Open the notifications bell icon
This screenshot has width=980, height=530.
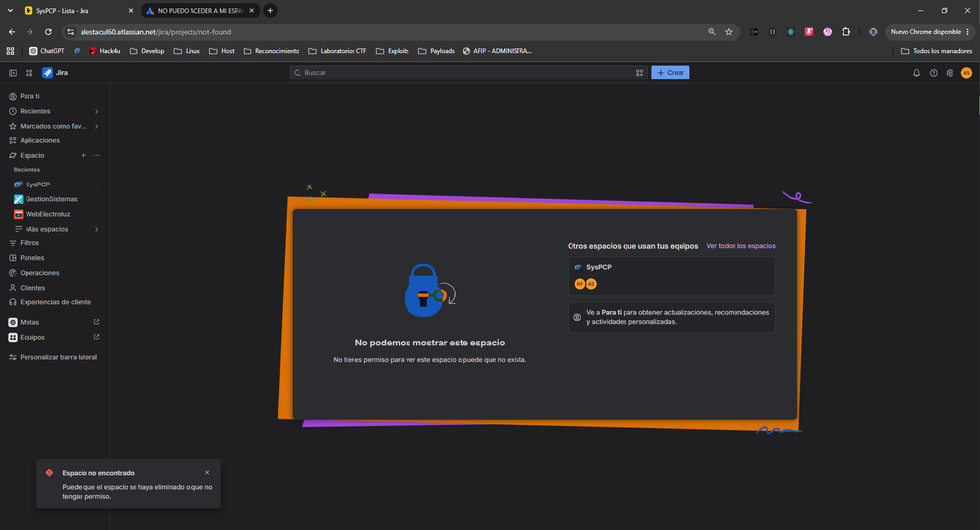[x=917, y=73]
